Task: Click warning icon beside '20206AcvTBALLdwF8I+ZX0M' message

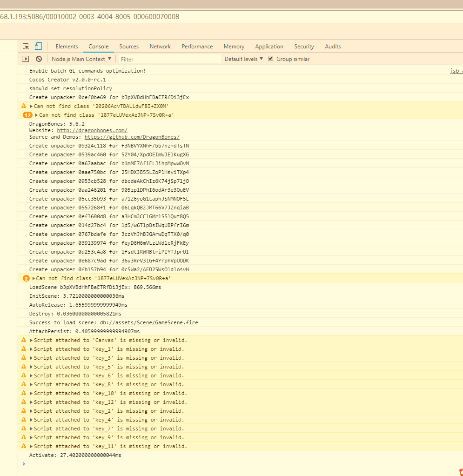Action: (24, 106)
